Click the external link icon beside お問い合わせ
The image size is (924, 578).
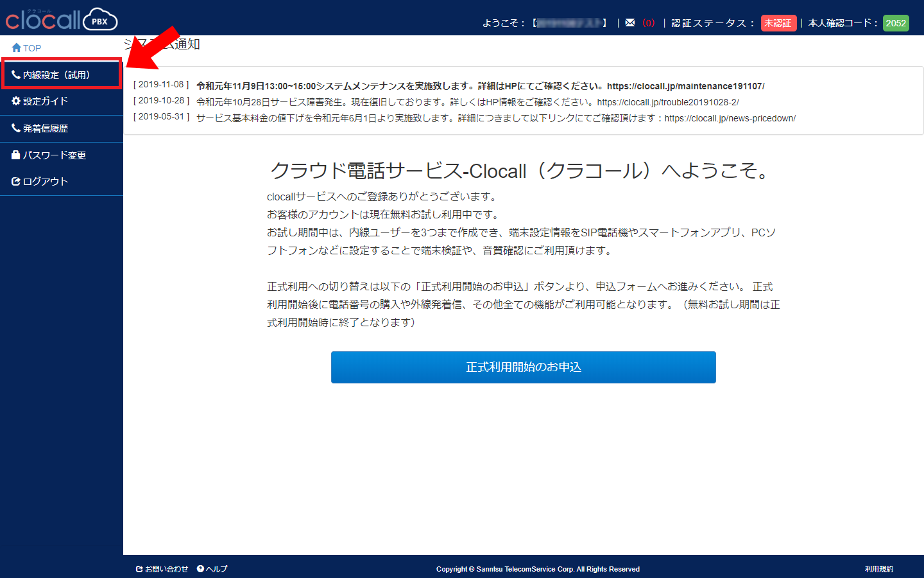click(139, 569)
